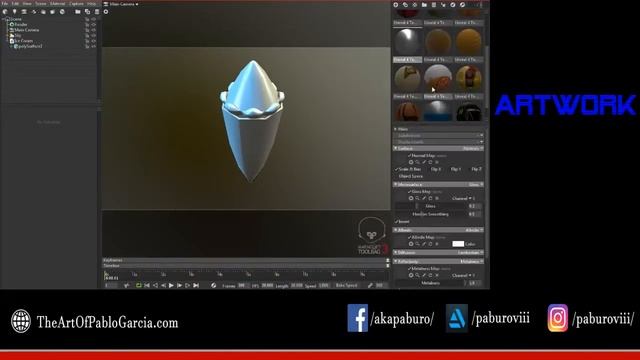
Task: Click the Play button in the timeline
Action: [171, 286]
